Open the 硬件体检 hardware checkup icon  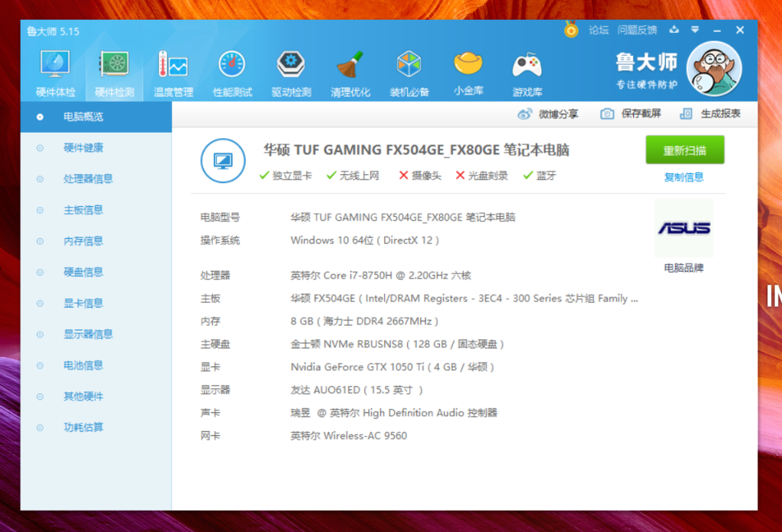(55, 64)
